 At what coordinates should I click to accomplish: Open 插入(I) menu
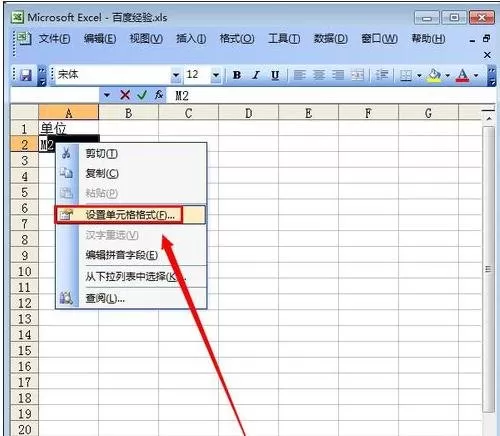(191, 39)
